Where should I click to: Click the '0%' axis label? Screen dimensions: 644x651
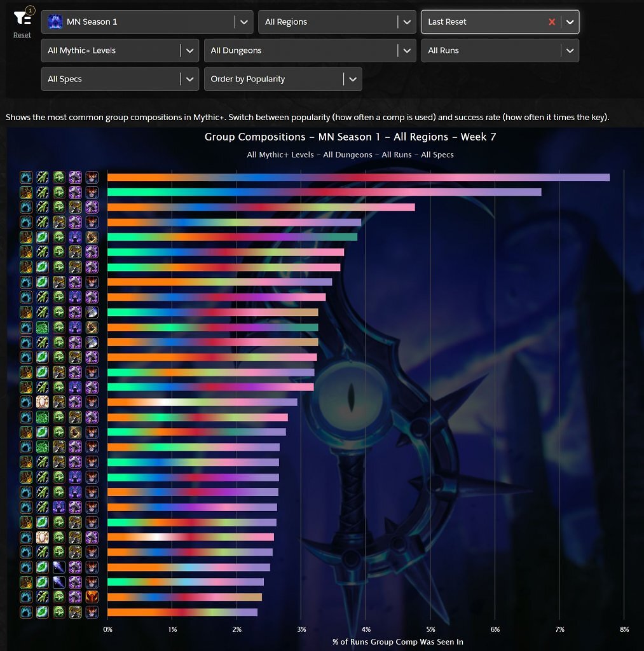107,629
